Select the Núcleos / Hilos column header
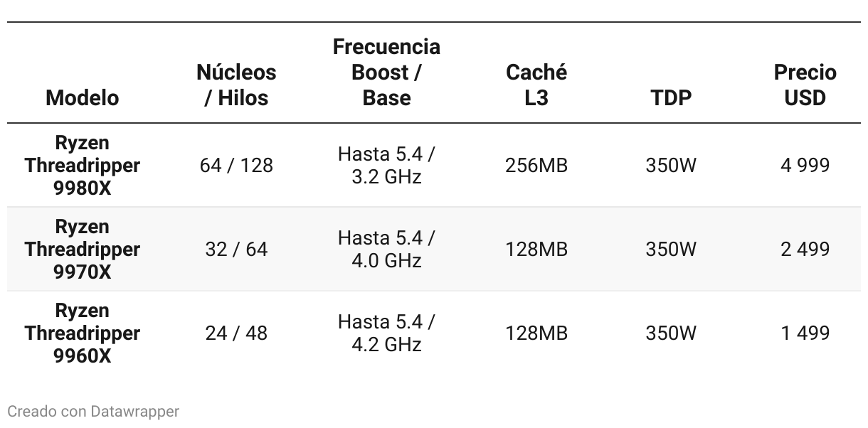 pyautogui.click(x=236, y=85)
